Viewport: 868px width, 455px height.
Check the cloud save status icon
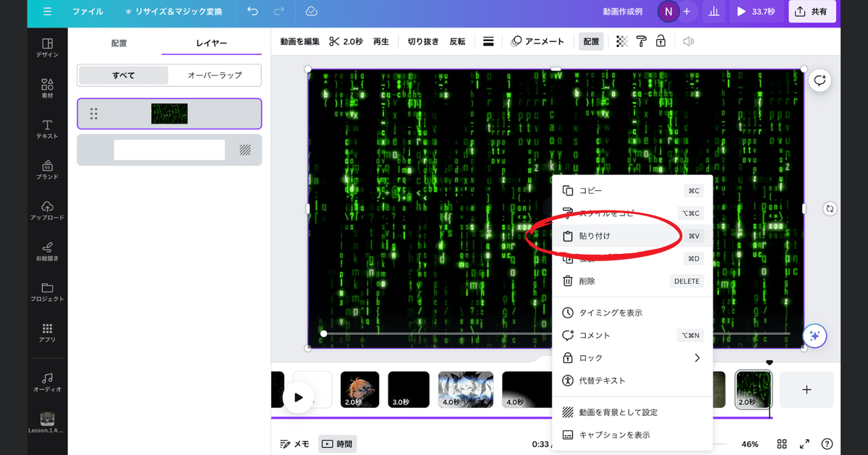[312, 12]
